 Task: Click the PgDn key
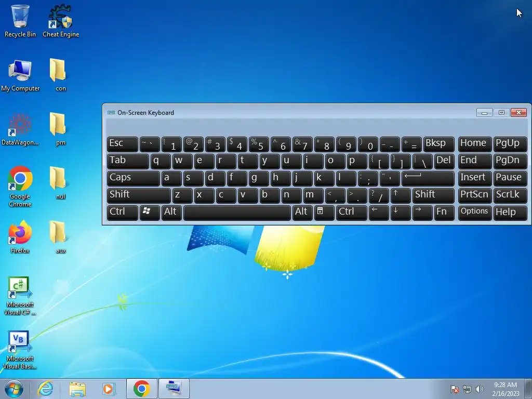pyautogui.click(x=510, y=161)
